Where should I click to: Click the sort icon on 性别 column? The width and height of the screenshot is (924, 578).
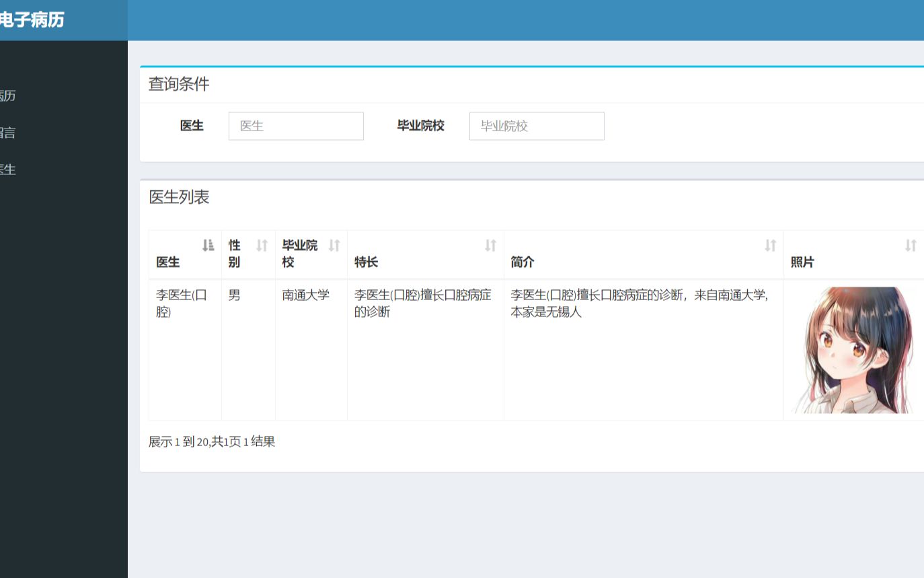[x=261, y=245]
